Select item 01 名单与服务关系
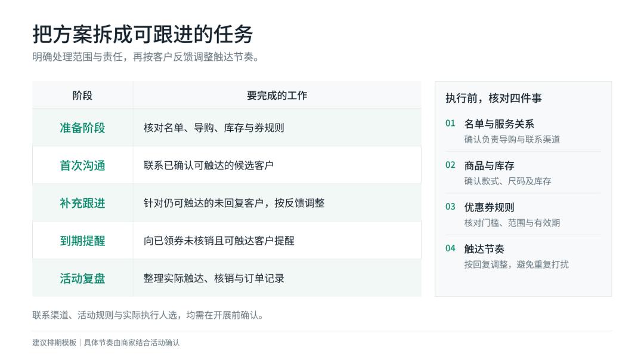The image size is (644, 363). (x=523, y=131)
